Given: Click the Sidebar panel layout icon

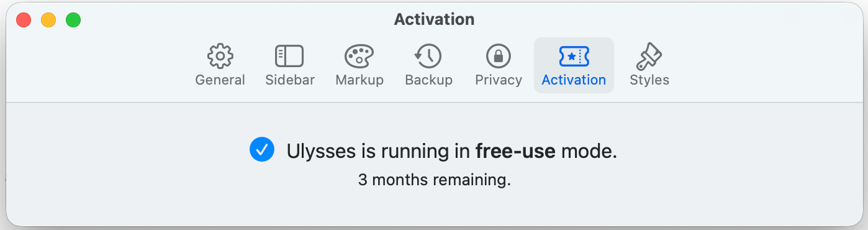Looking at the screenshot, I should [289, 57].
